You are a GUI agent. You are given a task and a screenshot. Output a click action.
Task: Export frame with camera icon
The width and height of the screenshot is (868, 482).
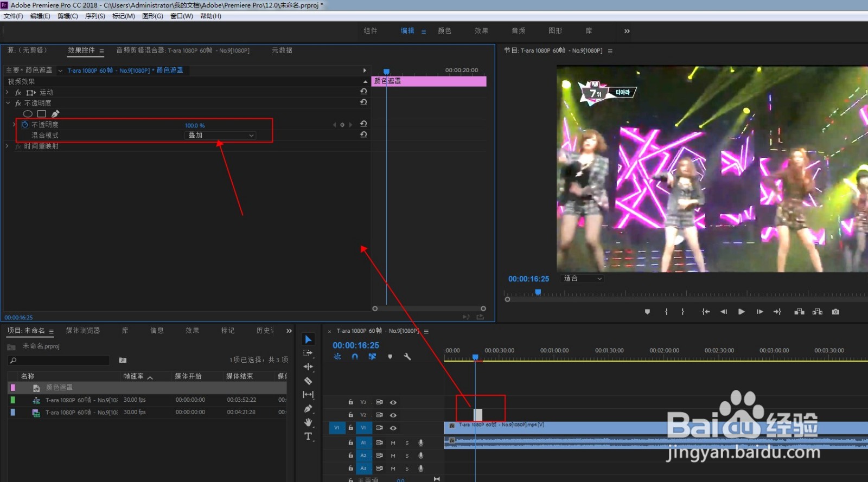[835, 312]
